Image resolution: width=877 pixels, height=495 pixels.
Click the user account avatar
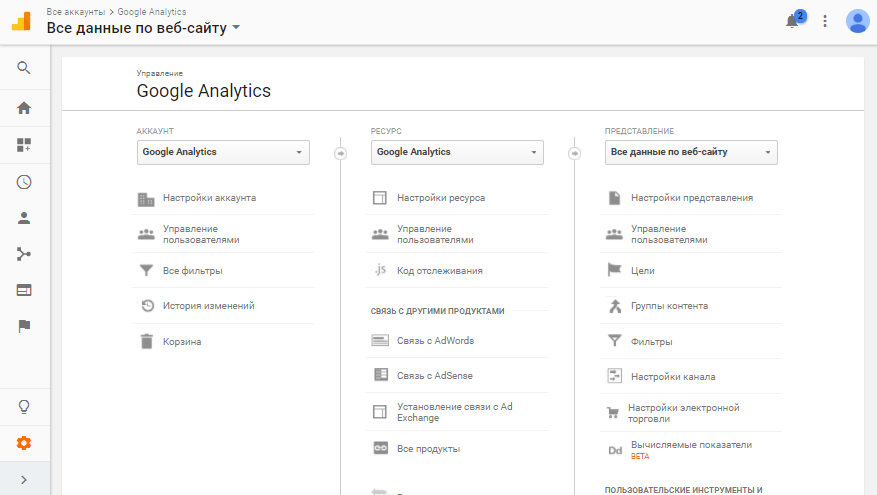857,21
